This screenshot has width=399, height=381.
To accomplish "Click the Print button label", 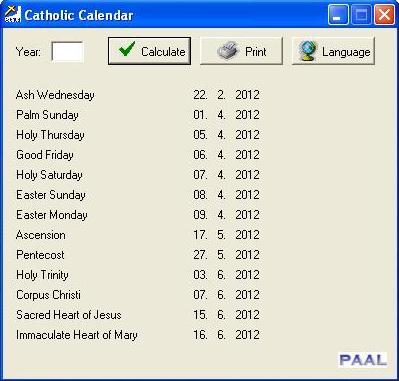I will [256, 52].
